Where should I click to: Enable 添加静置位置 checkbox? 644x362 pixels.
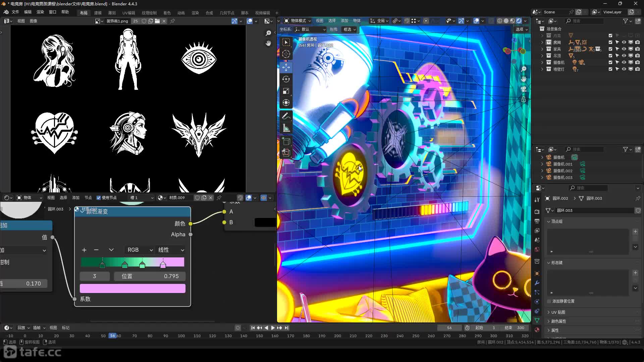549,301
